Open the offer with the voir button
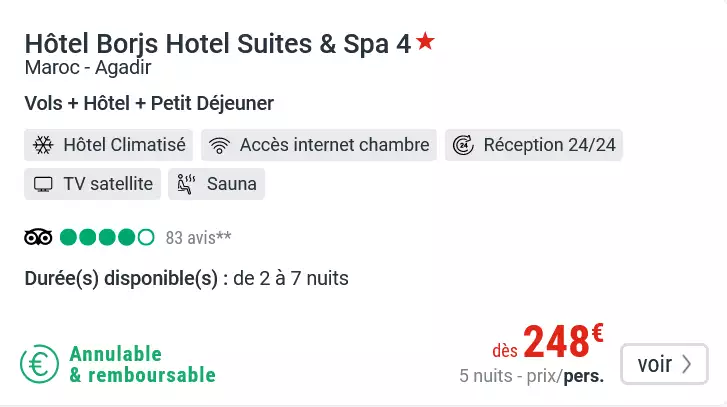Image resolution: width=727 pixels, height=407 pixels. [x=664, y=364]
